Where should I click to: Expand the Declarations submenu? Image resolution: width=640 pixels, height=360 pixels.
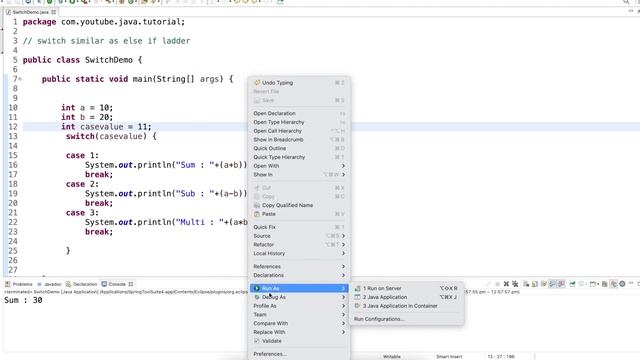[x=299, y=275]
